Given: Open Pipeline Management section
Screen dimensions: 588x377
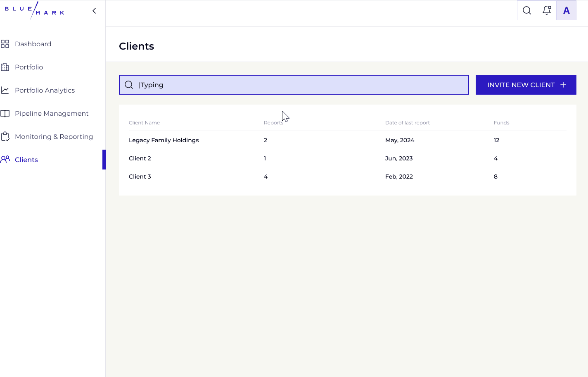Looking at the screenshot, I should [52, 113].
